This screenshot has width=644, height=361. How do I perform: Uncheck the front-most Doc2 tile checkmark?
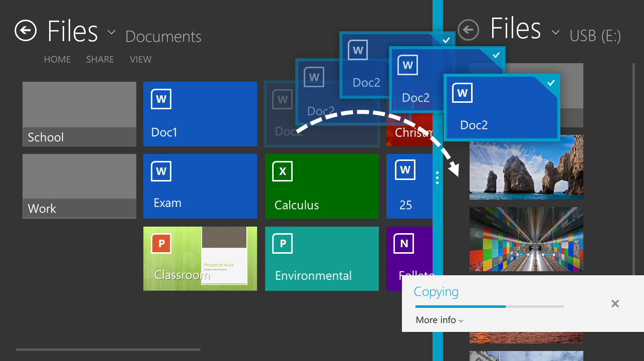click(551, 83)
